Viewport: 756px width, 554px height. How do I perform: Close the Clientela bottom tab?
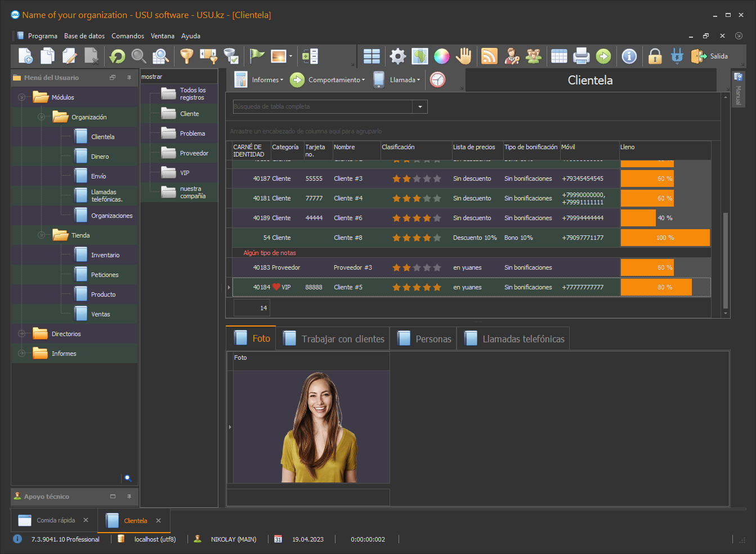(x=159, y=521)
